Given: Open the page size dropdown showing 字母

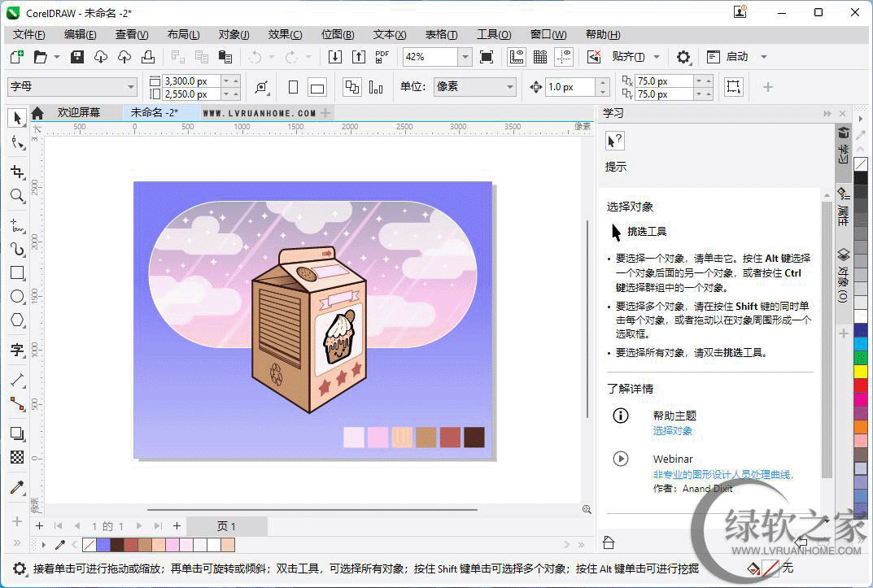Looking at the screenshot, I should (x=131, y=87).
